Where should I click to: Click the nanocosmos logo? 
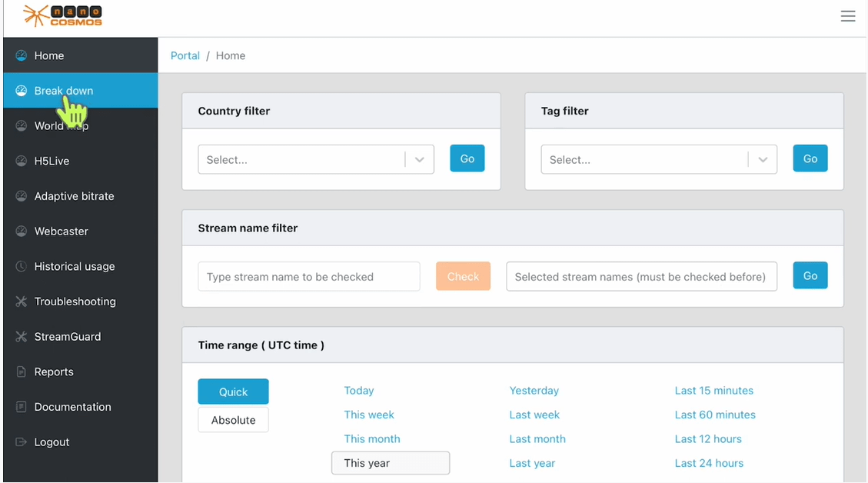(x=64, y=15)
